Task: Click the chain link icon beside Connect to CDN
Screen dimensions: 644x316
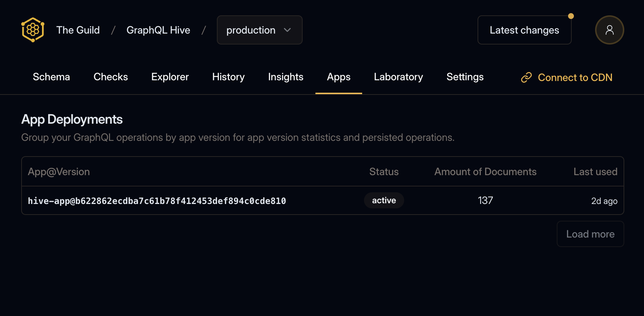Action: point(526,77)
